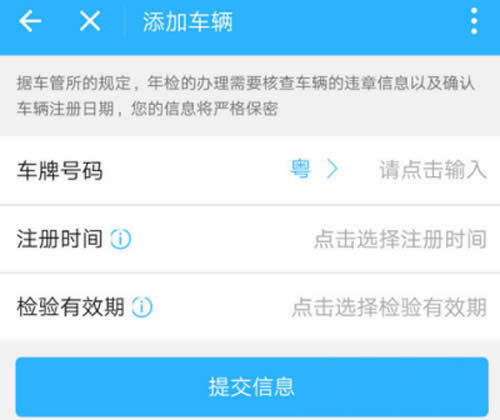
Task: Select 点击选择注册时间 date picker
Action: (x=400, y=239)
